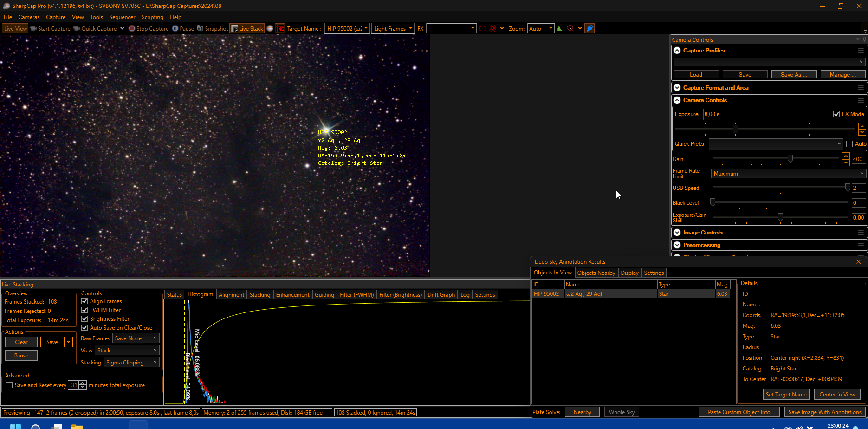
Task: Click the red target search icon
Action: pyautogui.click(x=570, y=29)
